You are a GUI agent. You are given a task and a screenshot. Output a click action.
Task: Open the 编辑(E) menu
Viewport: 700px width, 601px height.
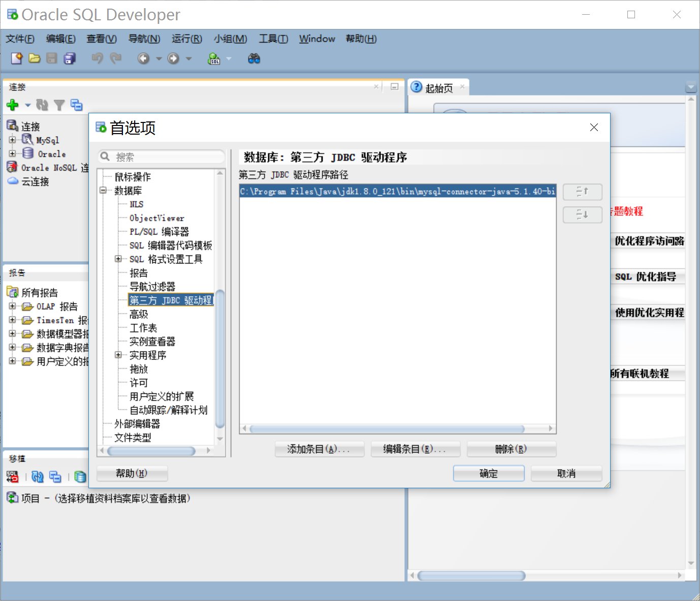click(x=61, y=39)
